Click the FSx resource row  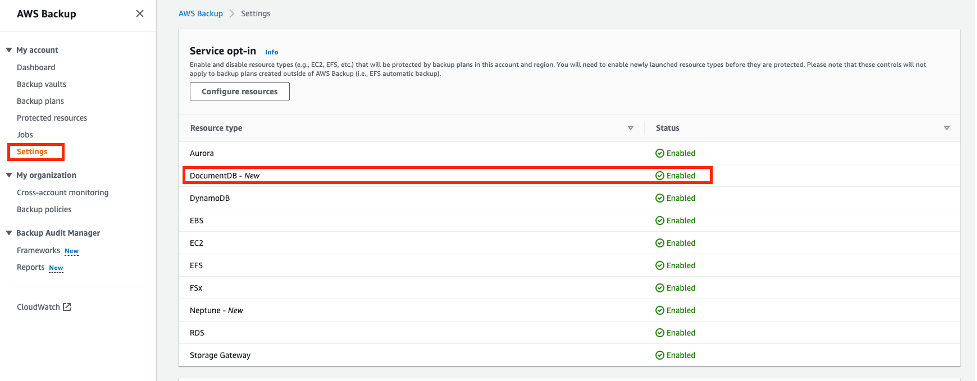tap(570, 288)
